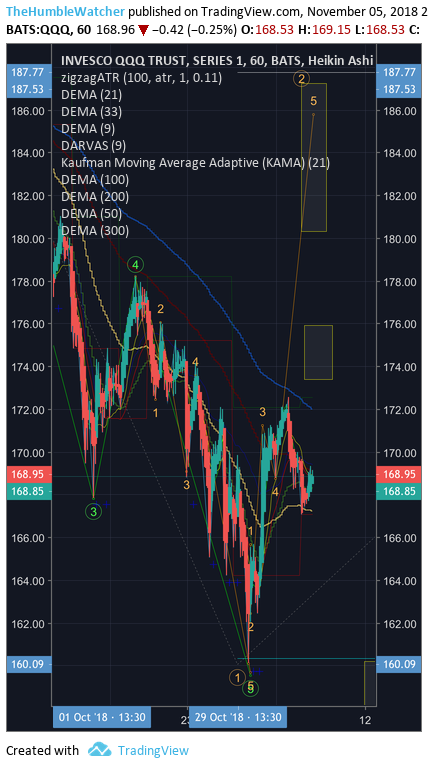Open the TradingView text link in footer
Image resolution: width=428 pixels, height=768 pixels.
(x=153, y=750)
